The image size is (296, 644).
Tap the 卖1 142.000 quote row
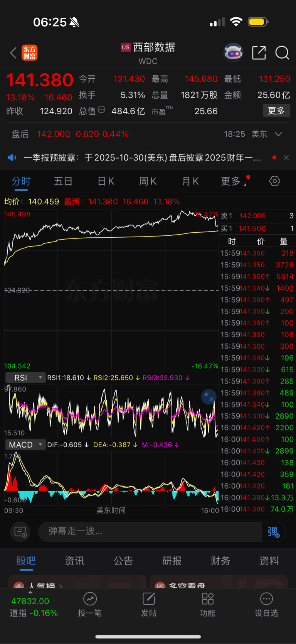(x=257, y=216)
